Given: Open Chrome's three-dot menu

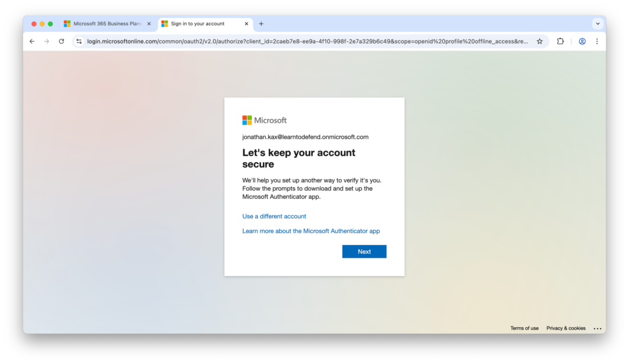Looking at the screenshot, I should click(x=596, y=41).
